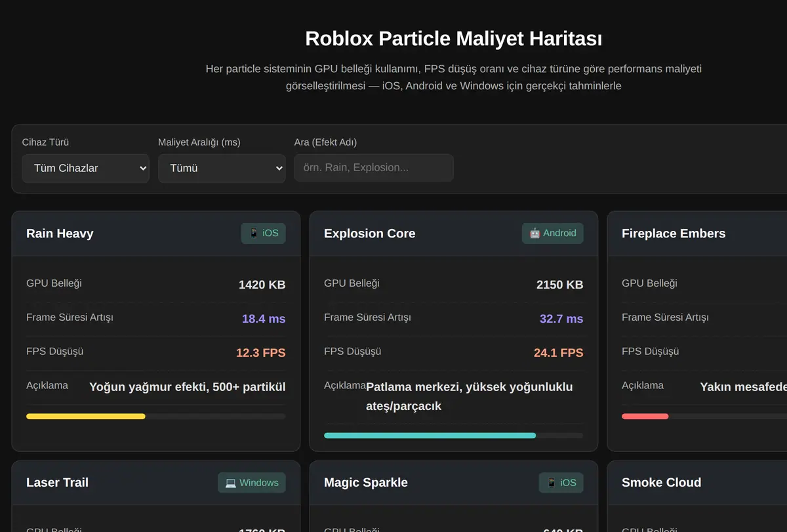Click the iOS badge on Magic Sparkle
The width and height of the screenshot is (787, 532).
[x=561, y=483]
